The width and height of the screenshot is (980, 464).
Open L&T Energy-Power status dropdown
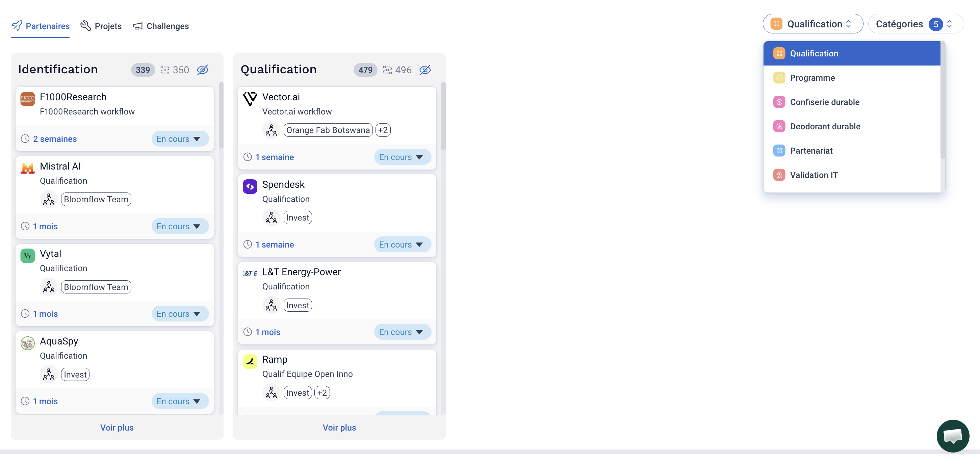pyautogui.click(x=403, y=332)
